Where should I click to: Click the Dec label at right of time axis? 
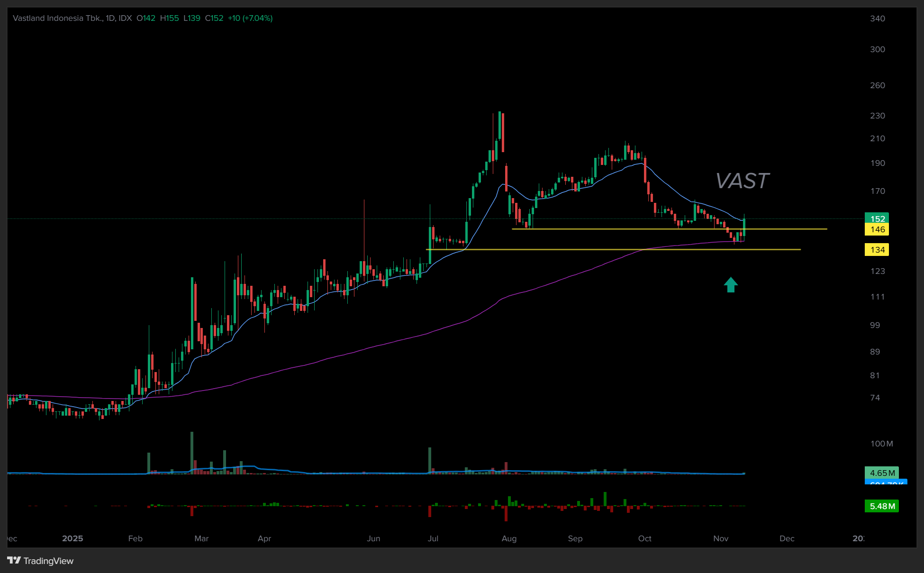pyautogui.click(x=787, y=538)
